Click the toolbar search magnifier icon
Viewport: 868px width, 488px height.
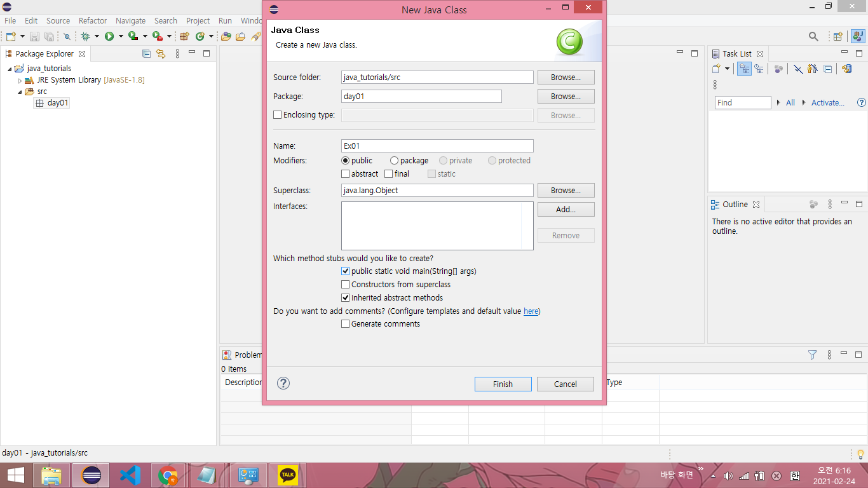(813, 36)
